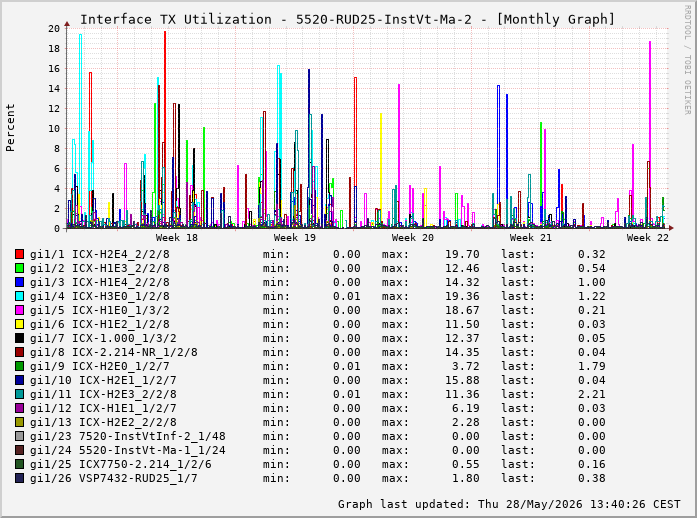Select the label gi1/4 ICX-H3E0_1/2/8

(x=100, y=296)
